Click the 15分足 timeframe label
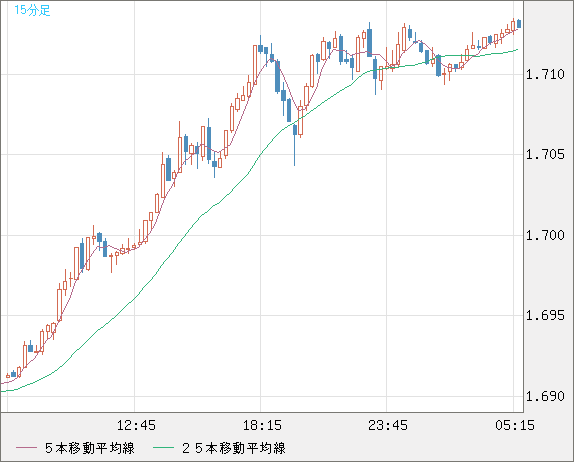This screenshot has width=574, height=462. point(32,10)
